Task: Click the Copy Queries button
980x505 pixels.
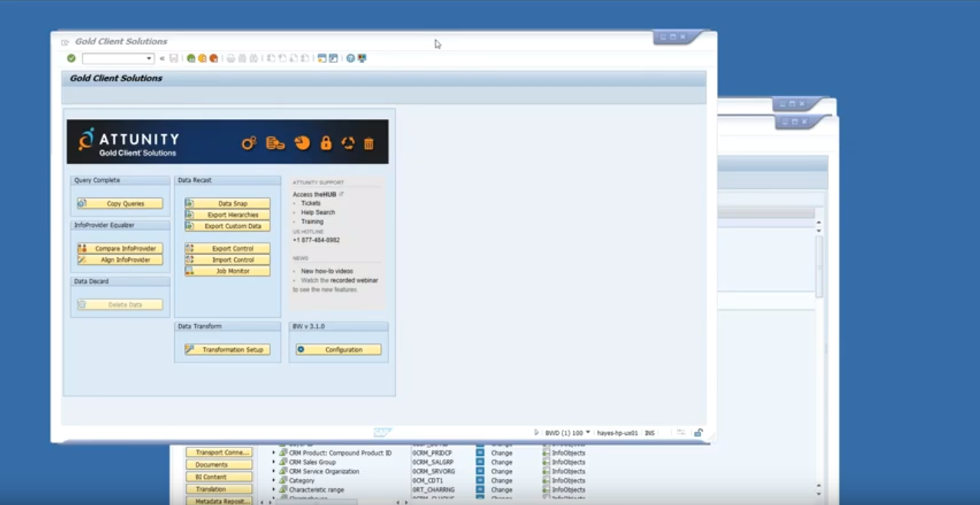Action: [120, 203]
